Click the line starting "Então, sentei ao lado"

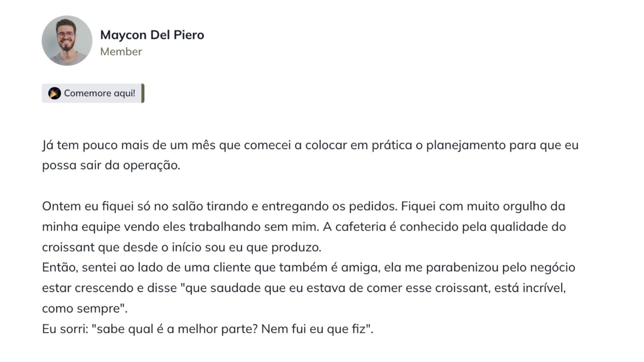[309, 267]
